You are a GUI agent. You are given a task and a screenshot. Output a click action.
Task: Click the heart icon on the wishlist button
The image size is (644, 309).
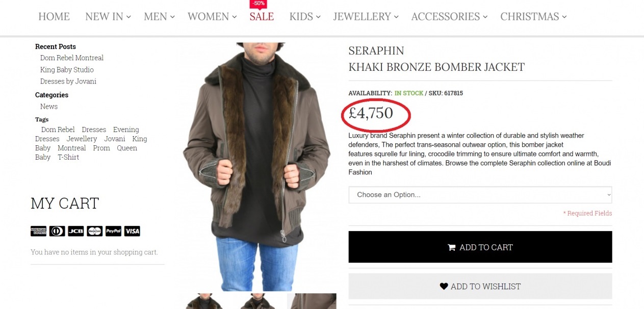click(444, 287)
